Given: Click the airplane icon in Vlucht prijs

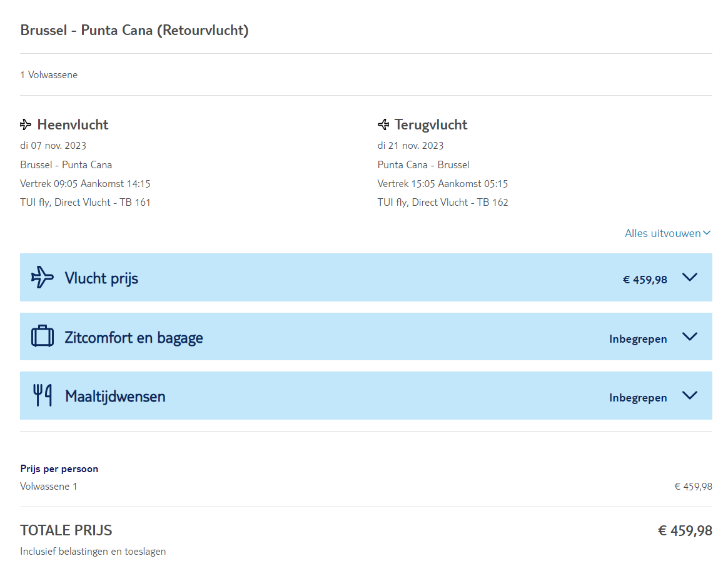Looking at the screenshot, I should coord(43,277).
